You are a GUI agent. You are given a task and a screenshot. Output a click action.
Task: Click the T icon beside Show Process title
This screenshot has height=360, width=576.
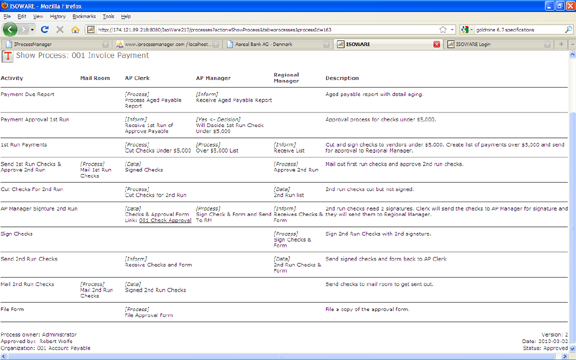point(7,56)
